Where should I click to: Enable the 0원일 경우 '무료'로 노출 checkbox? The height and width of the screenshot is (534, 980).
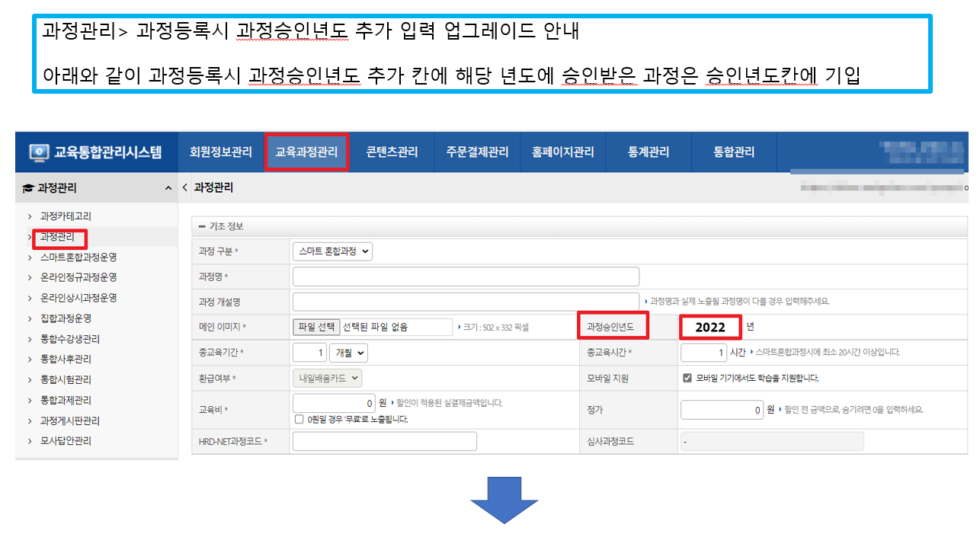(x=299, y=419)
